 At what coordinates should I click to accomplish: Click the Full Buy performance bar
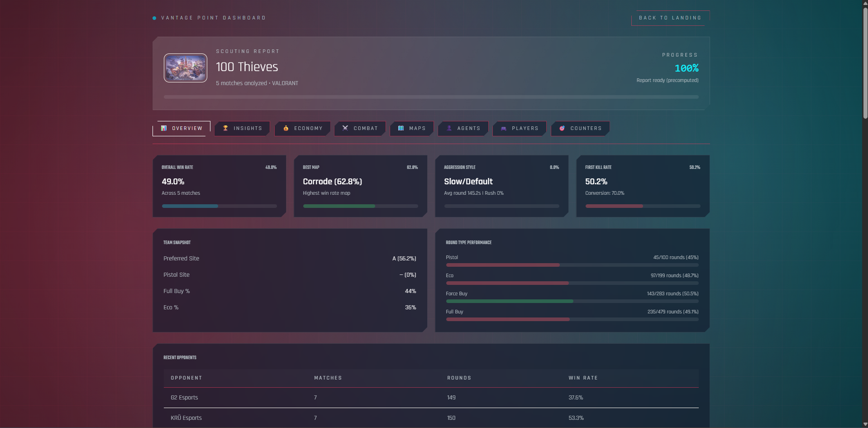[572, 319]
